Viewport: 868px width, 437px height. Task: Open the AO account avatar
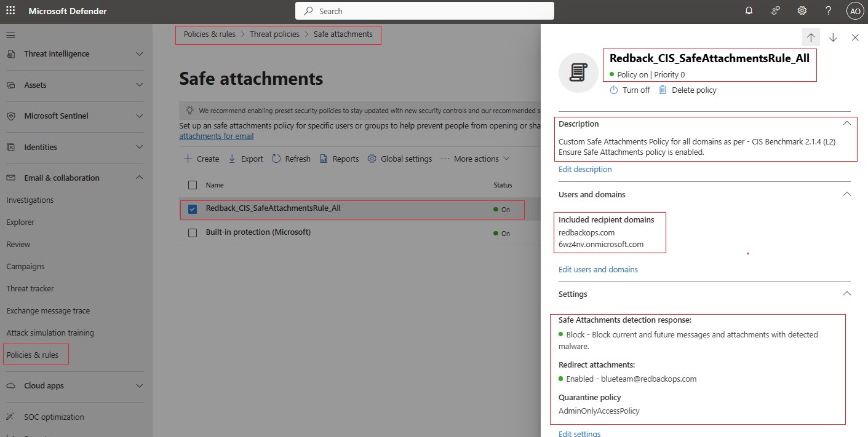point(855,10)
